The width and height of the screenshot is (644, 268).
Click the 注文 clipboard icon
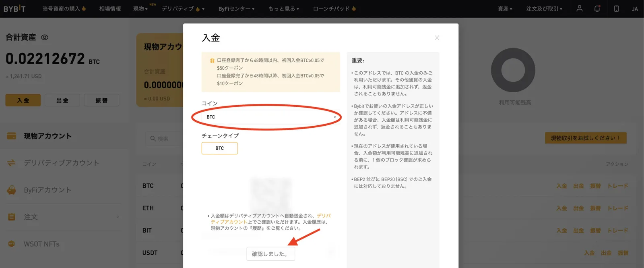(x=12, y=217)
